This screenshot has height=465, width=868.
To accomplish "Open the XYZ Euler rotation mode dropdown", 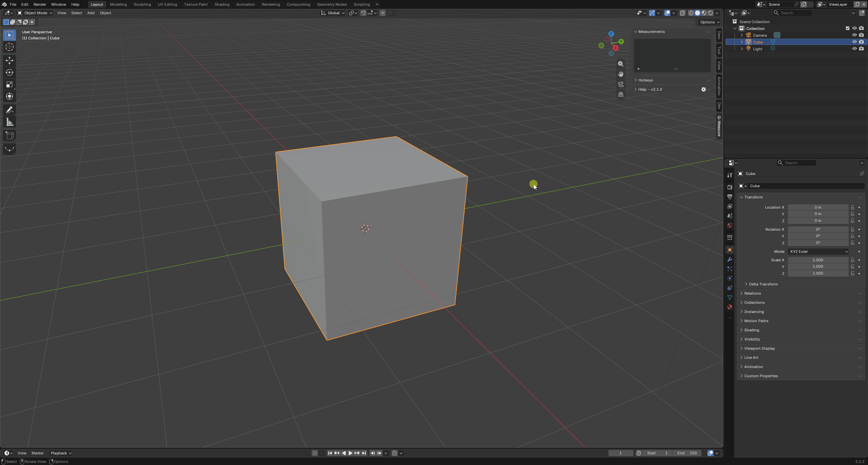I will 818,252.
